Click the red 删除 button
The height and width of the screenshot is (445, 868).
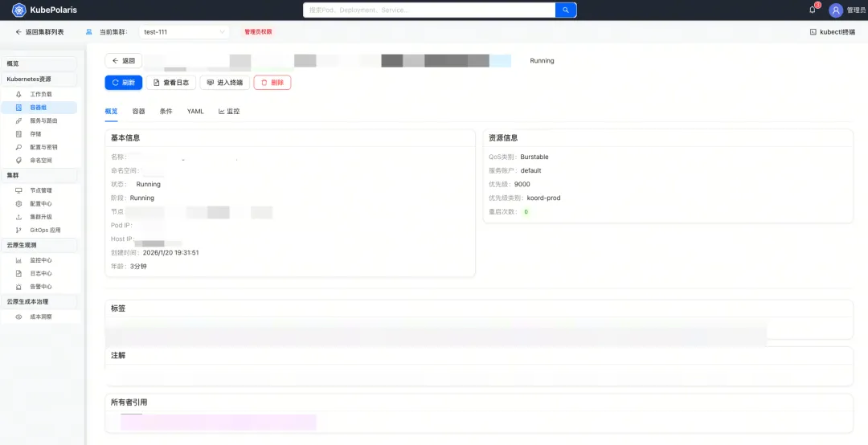click(272, 83)
